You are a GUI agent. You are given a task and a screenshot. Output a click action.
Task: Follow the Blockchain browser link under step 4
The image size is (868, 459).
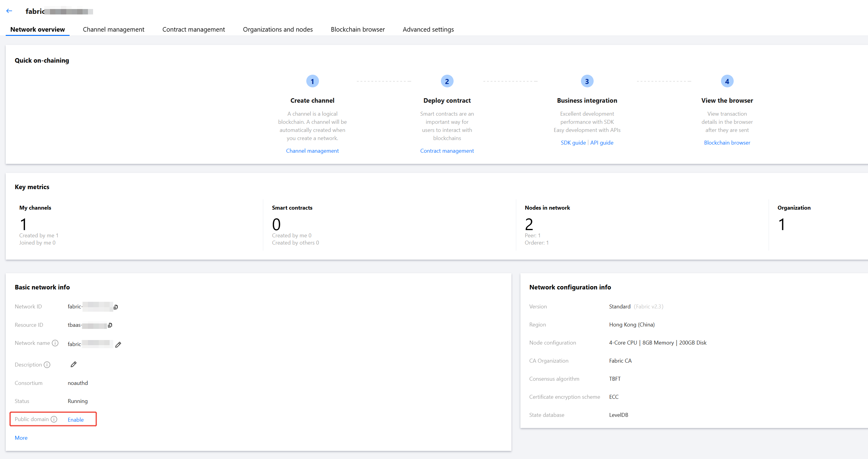727,142
